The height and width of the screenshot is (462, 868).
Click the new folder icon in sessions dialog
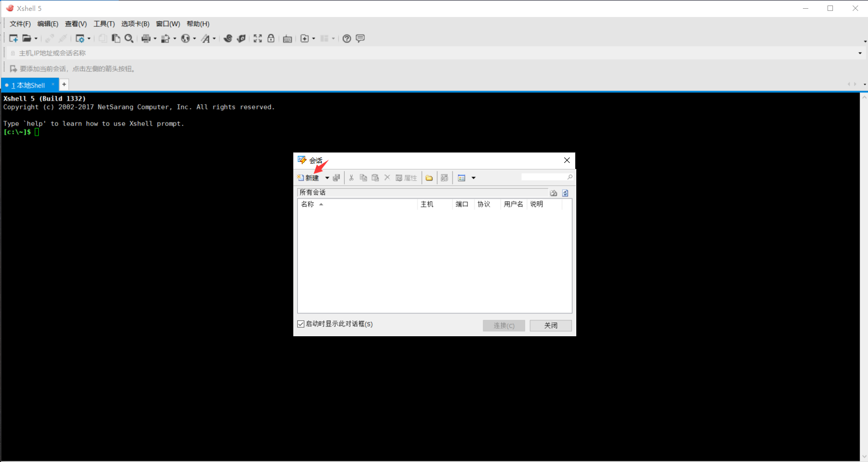point(429,178)
